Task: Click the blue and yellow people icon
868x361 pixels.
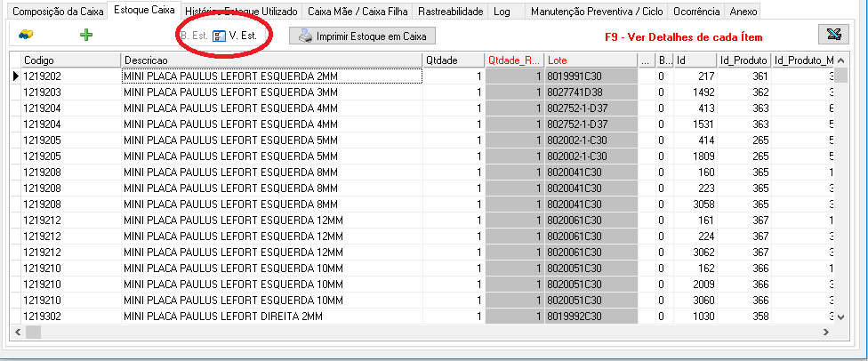Action: pyautogui.click(x=27, y=35)
